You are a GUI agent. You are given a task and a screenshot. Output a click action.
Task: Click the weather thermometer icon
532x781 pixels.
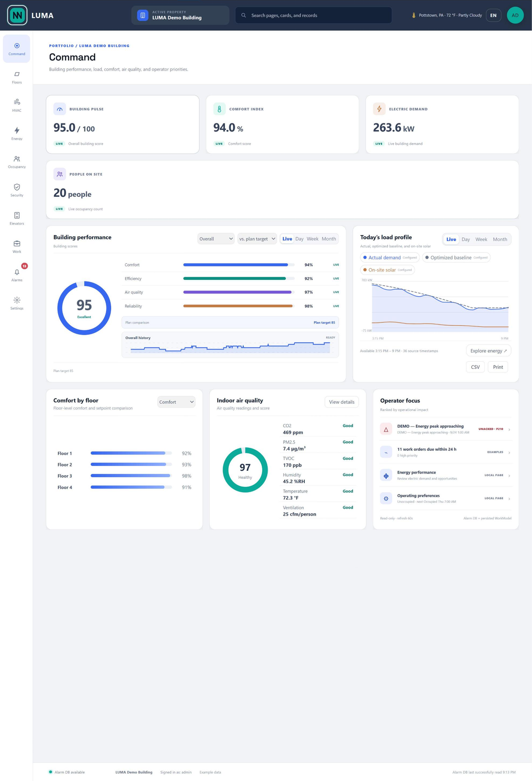pos(413,15)
